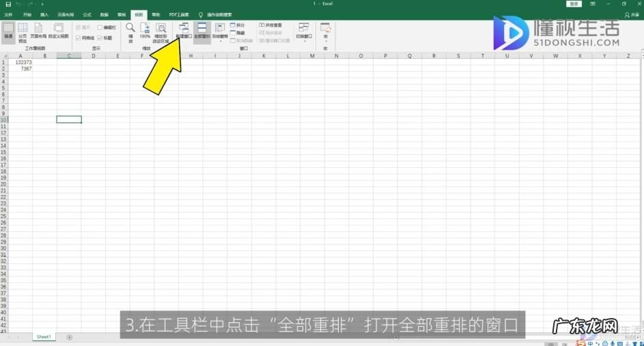Open the Insert (插入) tab
Viewport: 644px width, 346px height.
click(x=44, y=15)
